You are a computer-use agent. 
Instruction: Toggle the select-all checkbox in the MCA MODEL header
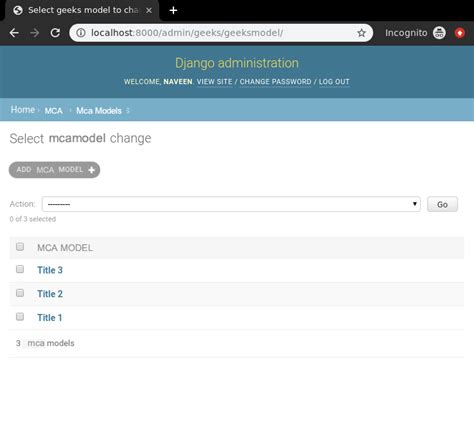[20, 247]
